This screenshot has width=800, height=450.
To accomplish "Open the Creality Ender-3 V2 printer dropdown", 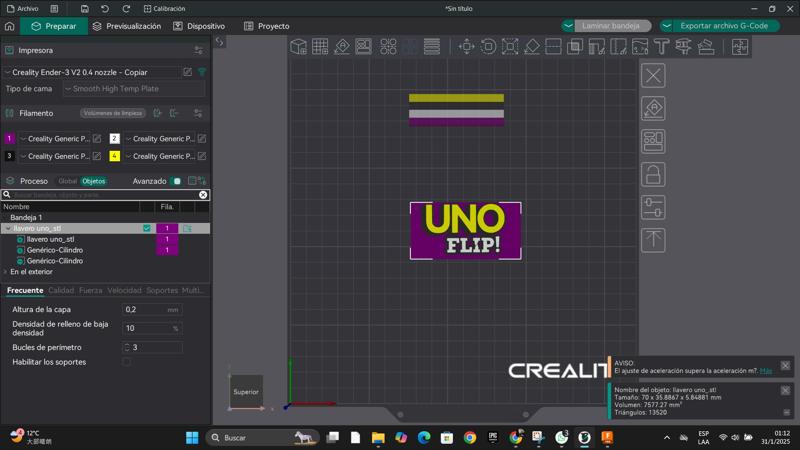I will pos(91,72).
